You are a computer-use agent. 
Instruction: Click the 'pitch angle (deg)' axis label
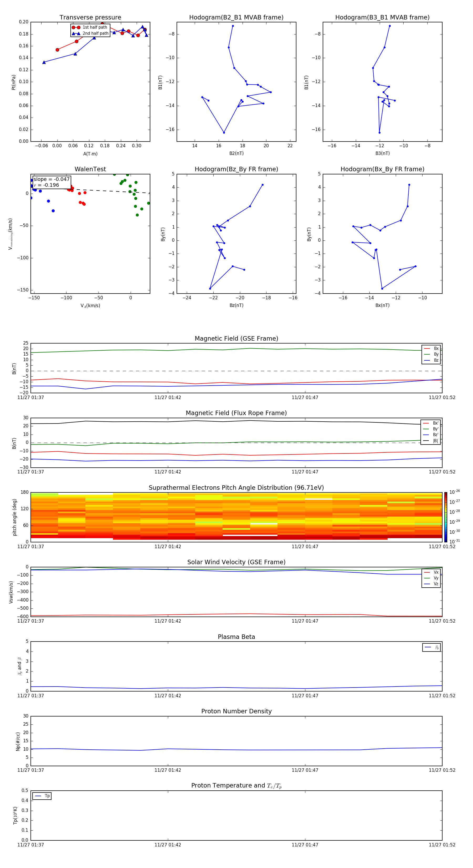14,517
